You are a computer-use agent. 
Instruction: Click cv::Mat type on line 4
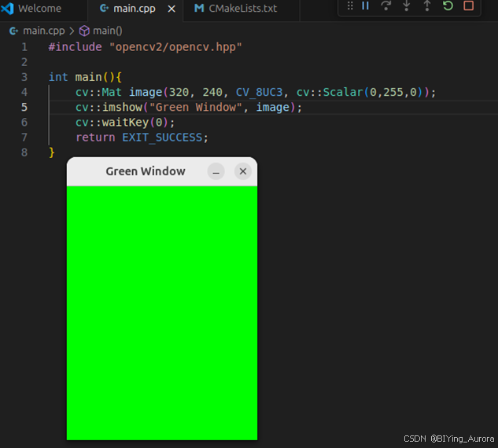coord(98,92)
